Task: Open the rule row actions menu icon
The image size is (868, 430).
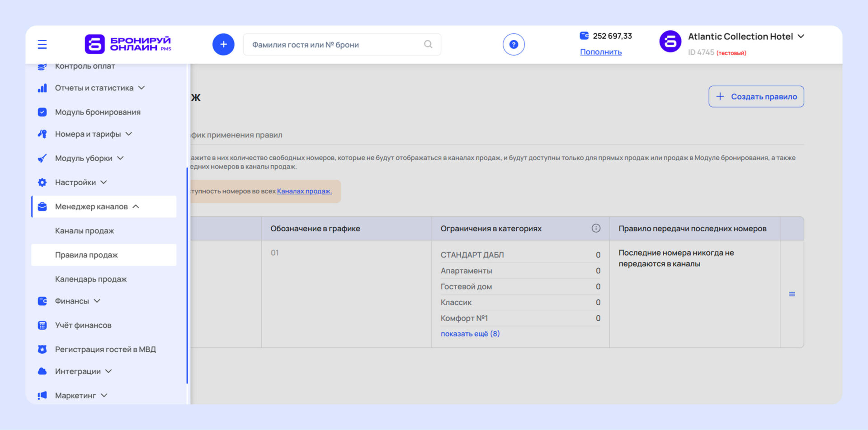Action: point(792,294)
